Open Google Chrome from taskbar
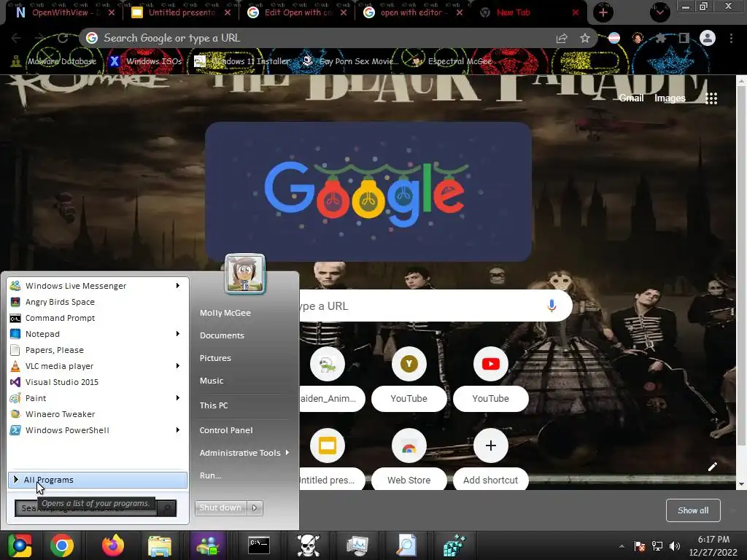Viewport: 747px width, 560px height. tap(62, 545)
